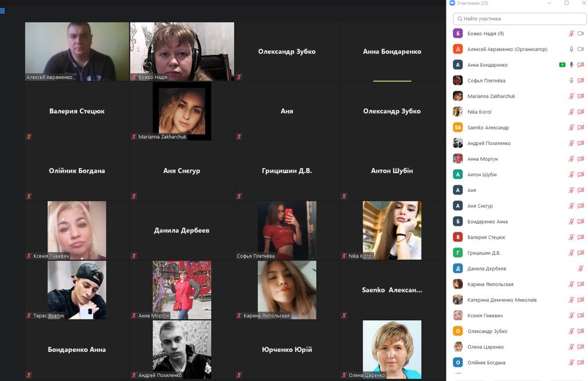Toggle Данила Дербеев's muted mic in list
This screenshot has width=588, height=381.
(580, 269)
